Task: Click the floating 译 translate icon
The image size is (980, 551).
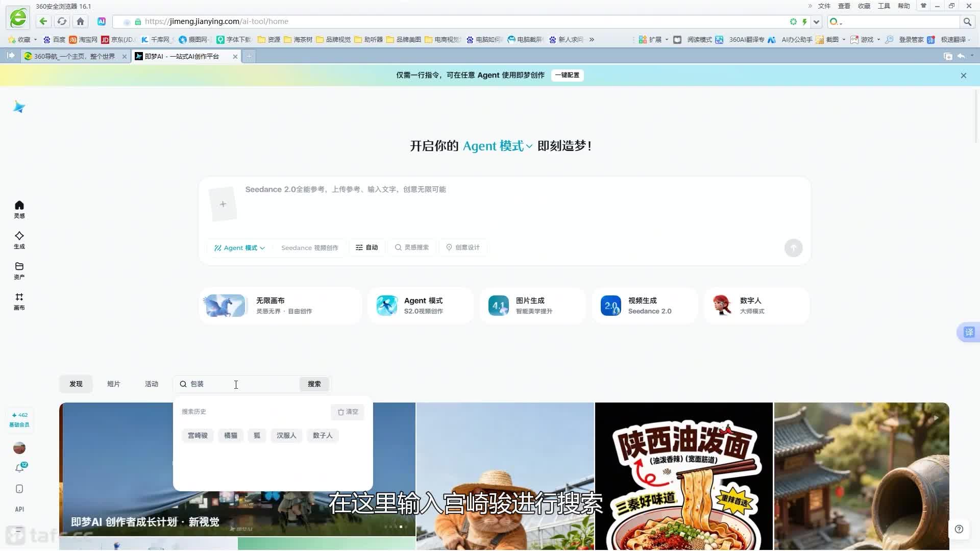Action: [x=969, y=333]
